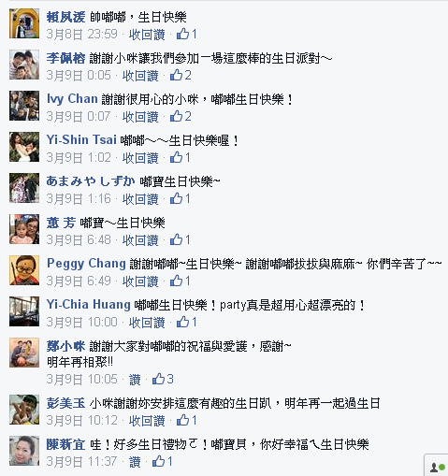This screenshot has width=448, height=476.
Task: Open Ivy Chan's profile name link
Action: (72, 99)
